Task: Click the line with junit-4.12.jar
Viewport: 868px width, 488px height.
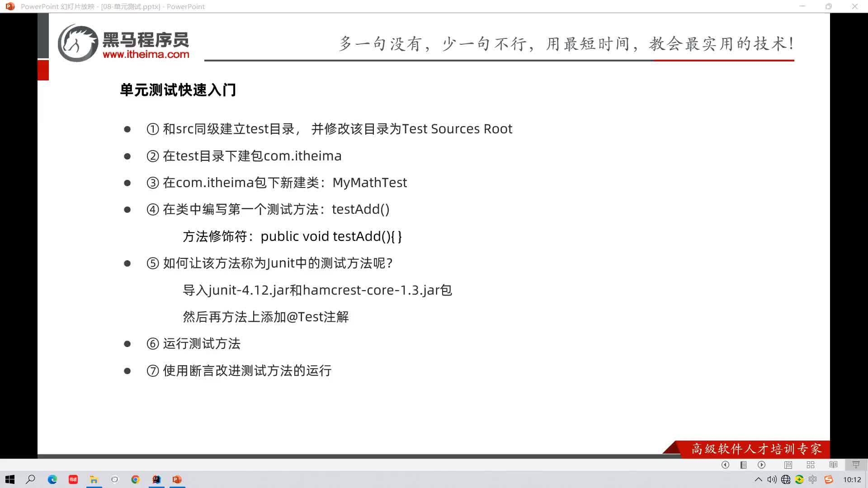Action: [317, 290]
